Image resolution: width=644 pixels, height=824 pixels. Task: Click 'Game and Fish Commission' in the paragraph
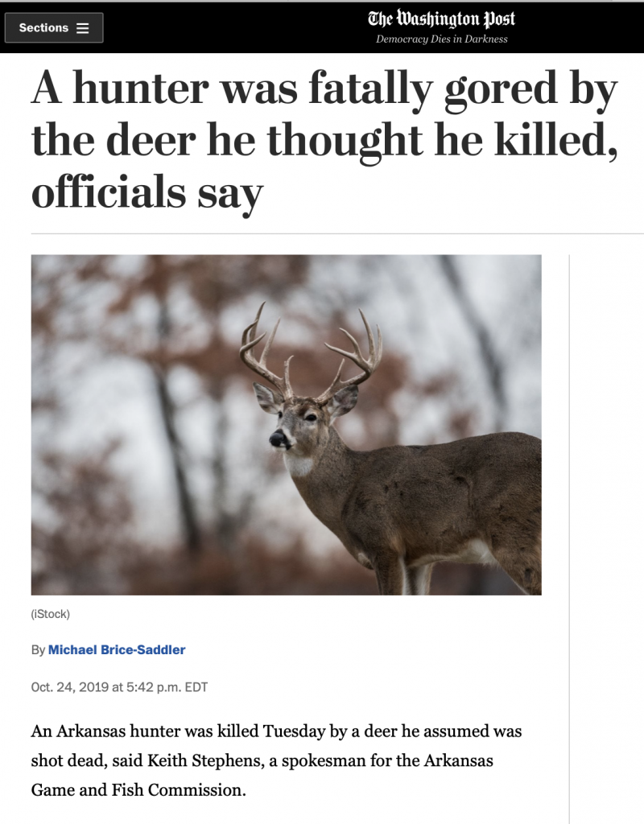point(136,790)
